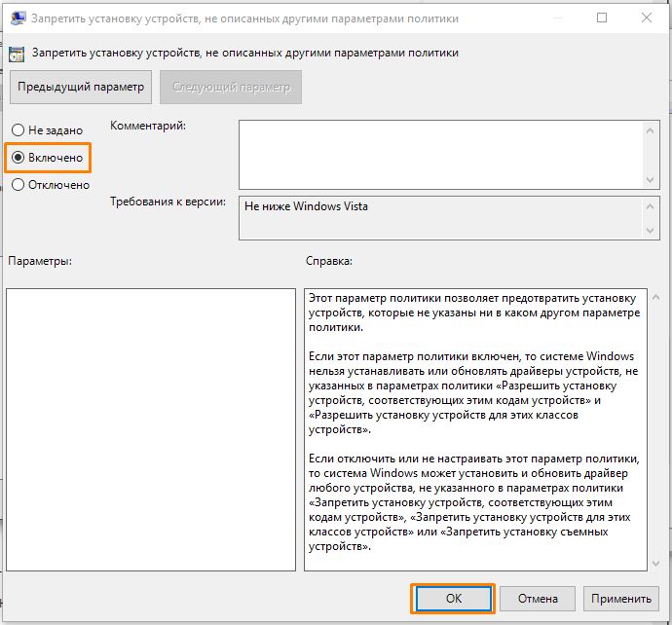This screenshot has width=672, height=625.
Task: Click inside the empty Параметры panel
Action: (x=151, y=428)
